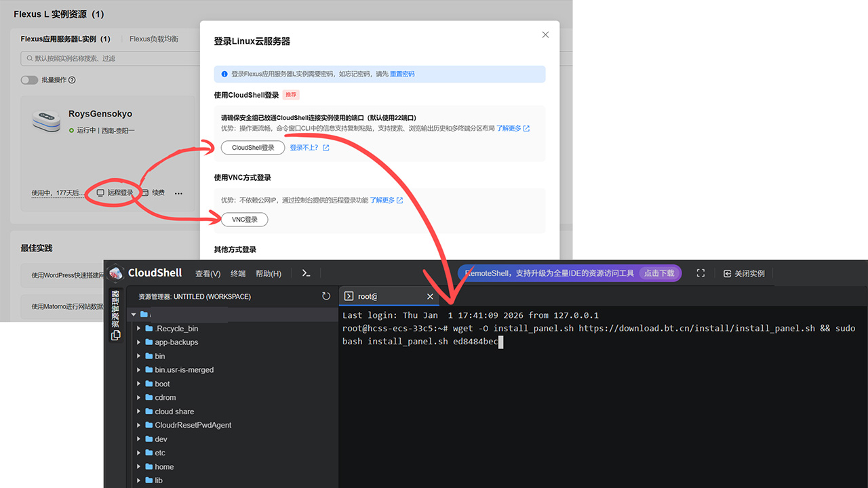Click the 点击下载 button in RemoteShell banner
The width and height of the screenshot is (868, 488).
[x=660, y=273]
